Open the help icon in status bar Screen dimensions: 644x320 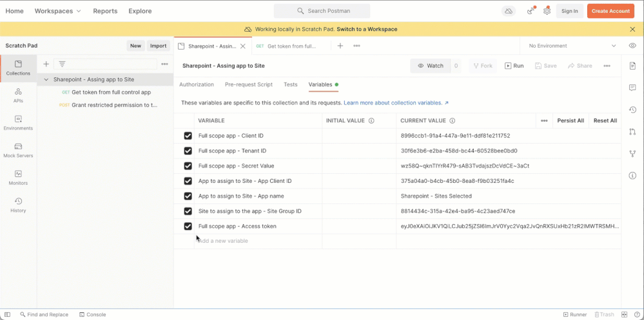click(x=637, y=315)
